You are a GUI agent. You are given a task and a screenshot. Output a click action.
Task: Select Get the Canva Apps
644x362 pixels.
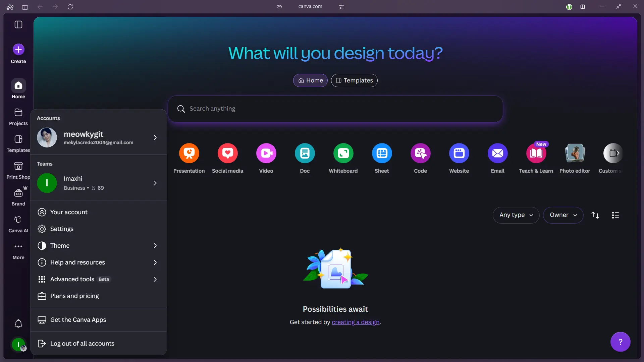coord(99,320)
